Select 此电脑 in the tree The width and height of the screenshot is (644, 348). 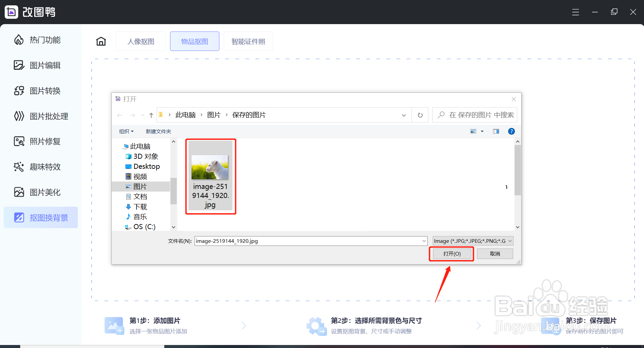pos(137,146)
